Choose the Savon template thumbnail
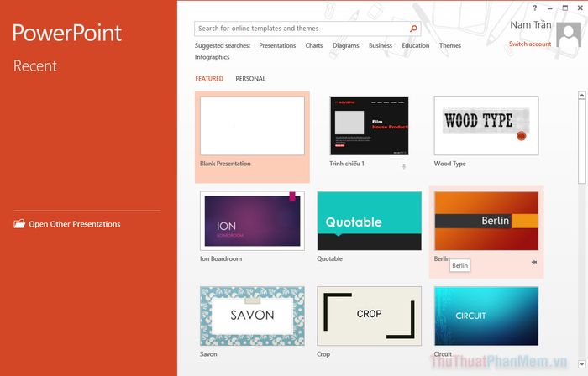Screen dimensions: 588x376 [252, 316]
